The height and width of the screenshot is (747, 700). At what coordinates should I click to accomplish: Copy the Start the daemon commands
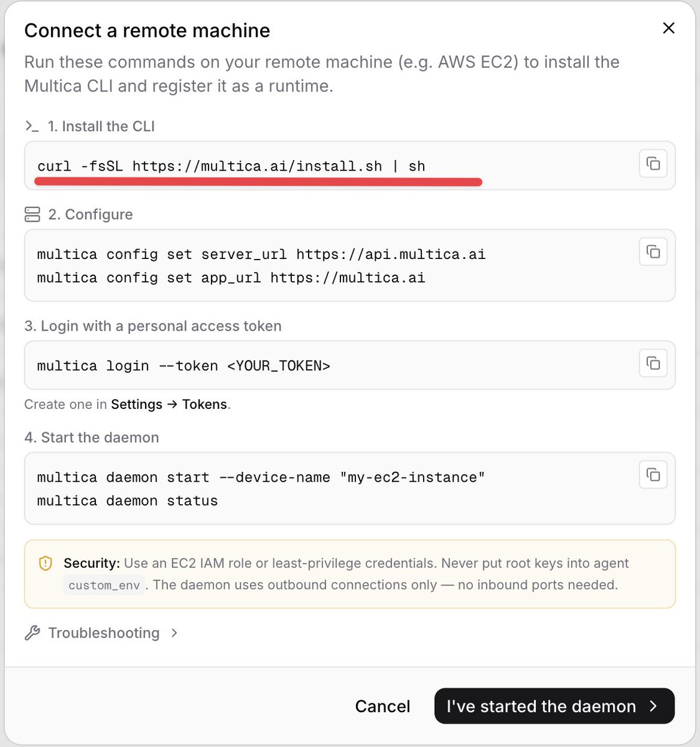coord(653,474)
